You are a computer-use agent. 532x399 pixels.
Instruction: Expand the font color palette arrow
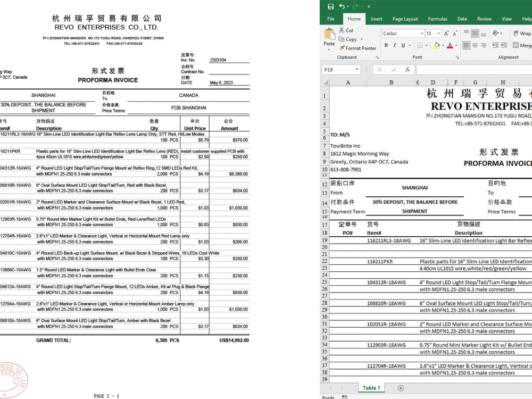coord(456,45)
